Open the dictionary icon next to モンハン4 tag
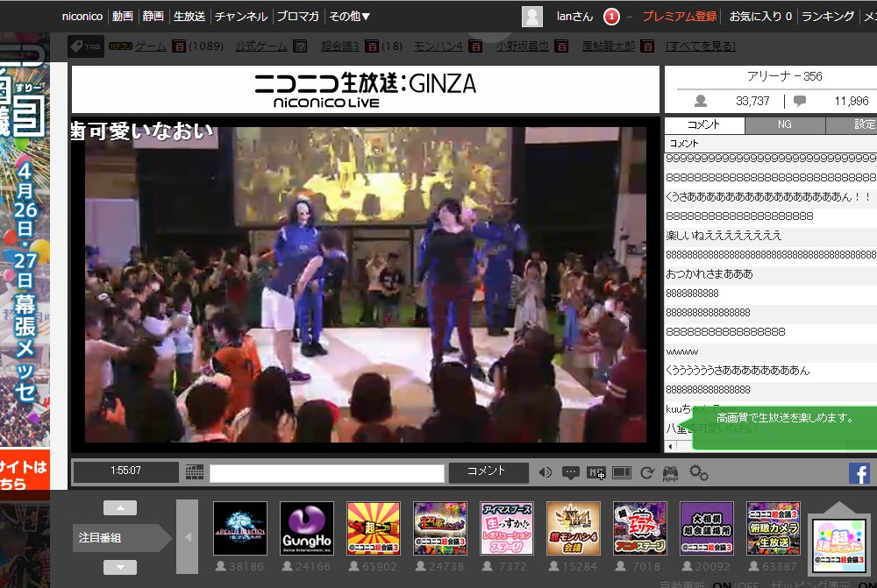Screen dimensions: 877x588 475,46
